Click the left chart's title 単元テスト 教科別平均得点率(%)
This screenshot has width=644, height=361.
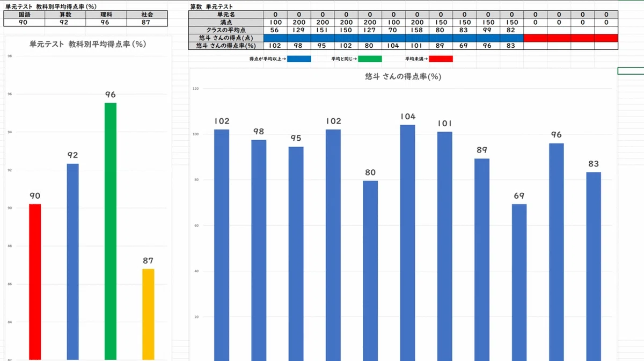[x=89, y=45]
